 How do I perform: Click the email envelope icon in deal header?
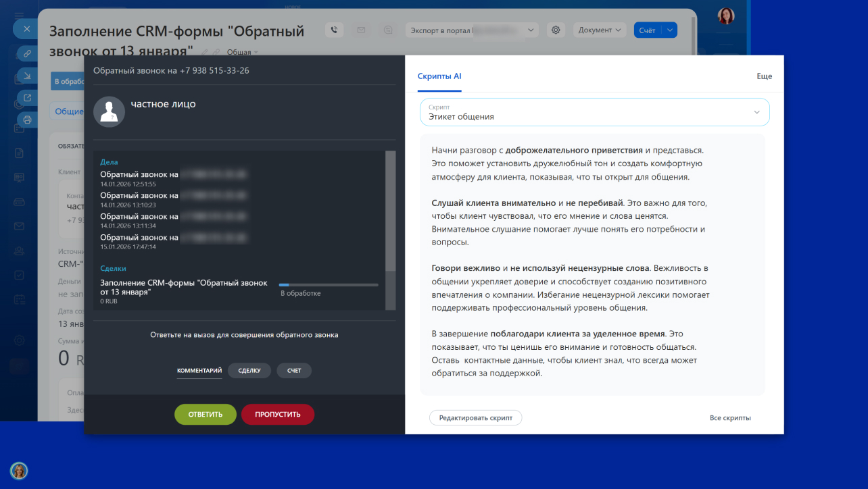click(x=361, y=30)
